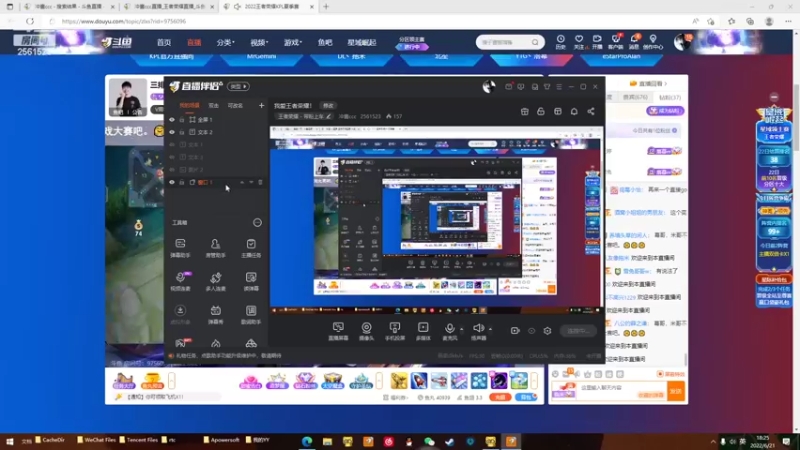The width and height of the screenshot is (800, 450).
Task: Open 视频 dropdown in Douyu navigation
Action: [259, 42]
